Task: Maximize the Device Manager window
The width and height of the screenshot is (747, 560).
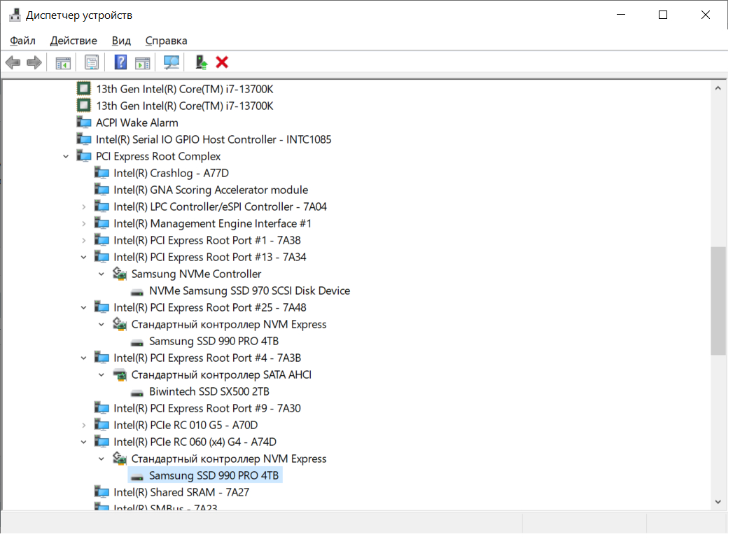Action: coord(663,15)
